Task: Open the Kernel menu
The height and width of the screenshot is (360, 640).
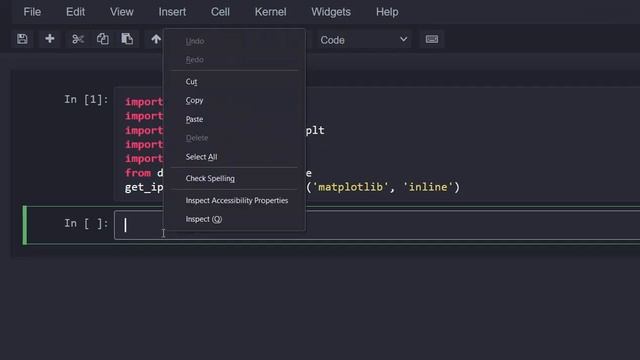Action: (271, 12)
